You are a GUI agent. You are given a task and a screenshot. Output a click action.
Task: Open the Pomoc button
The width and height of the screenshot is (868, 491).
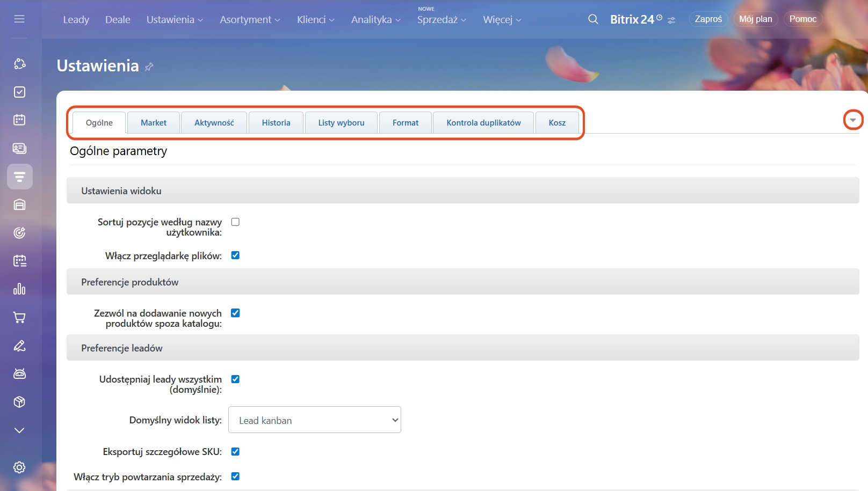coord(802,19)
